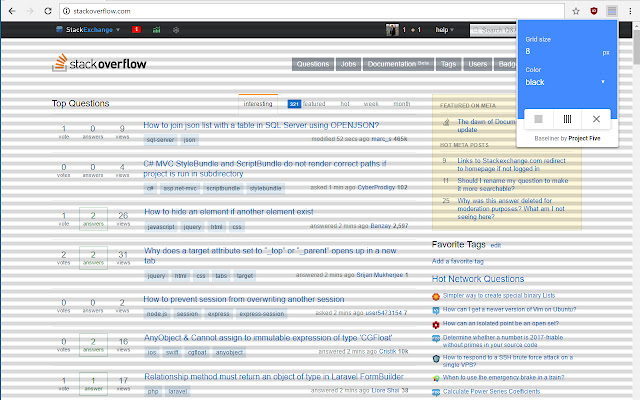
Task: Click the tabs tag
Action: tap(221, 276)
